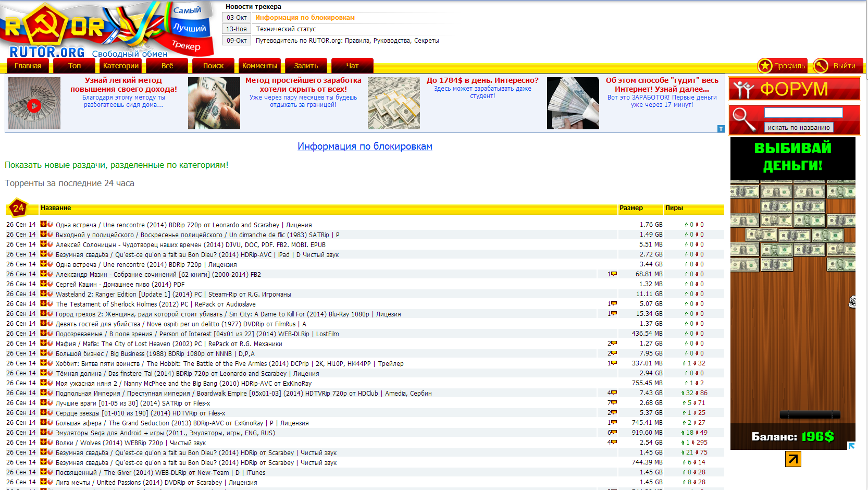This screenshot has height=490, width=868.
Task: Open magnet link icon for Sherlock Holmes Testament
Action: 50,303
